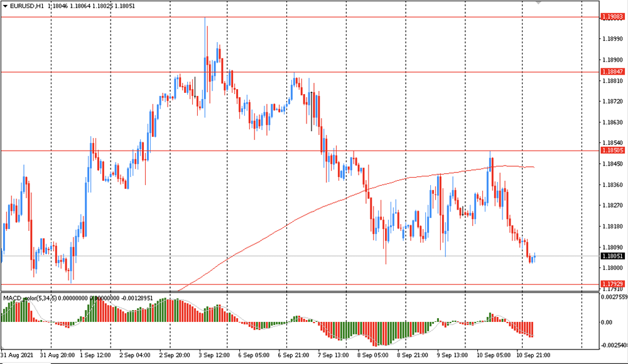The height and width of the screenshot is (364, 628).
Task: Click the 6 Sep 21:00 time axis label
Action: tap(293, 355)
